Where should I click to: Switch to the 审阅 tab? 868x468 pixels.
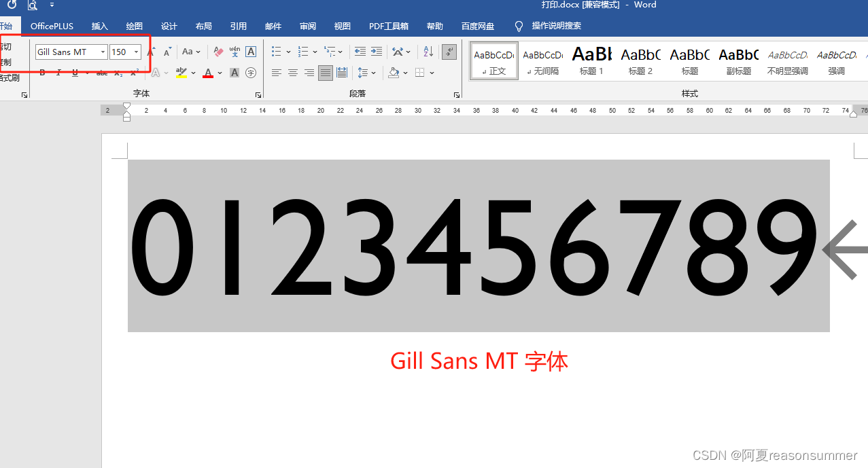307,26
